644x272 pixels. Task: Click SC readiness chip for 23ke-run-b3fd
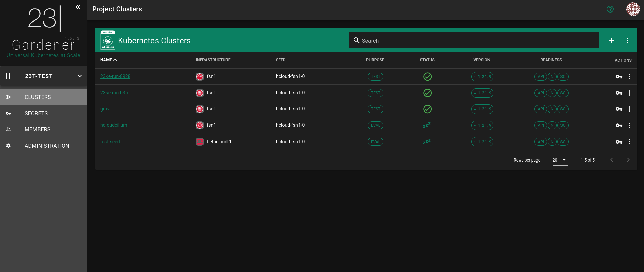click(563, 93)
